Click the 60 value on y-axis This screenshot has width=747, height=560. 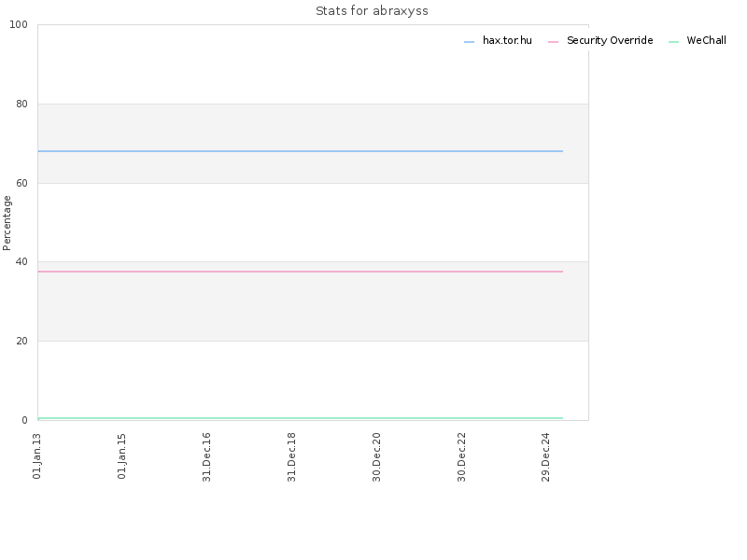(21, 183)
